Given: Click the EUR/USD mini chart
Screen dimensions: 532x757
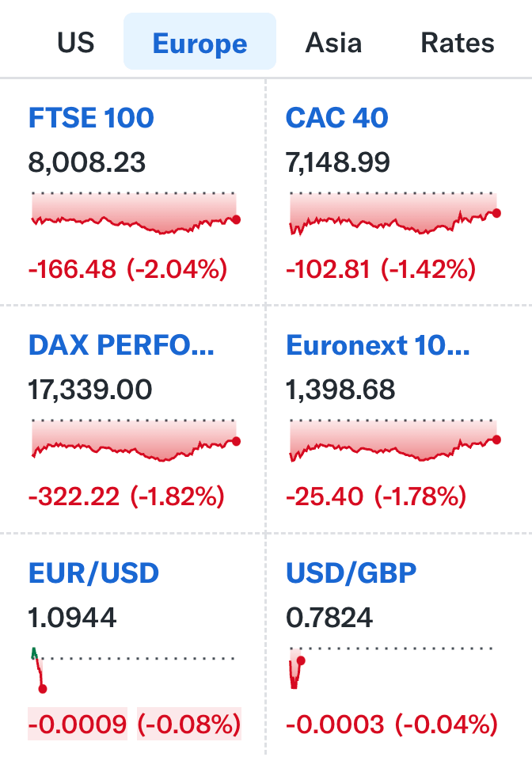Looking at the screenshot, I should pyautogui.click(x=38, y=669).
